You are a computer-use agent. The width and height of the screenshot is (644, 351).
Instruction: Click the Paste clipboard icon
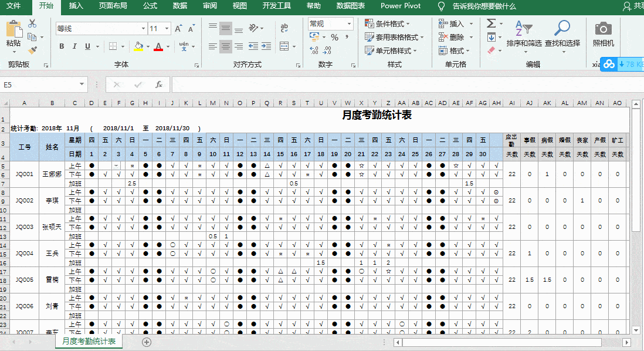click(x=13, y=29)
